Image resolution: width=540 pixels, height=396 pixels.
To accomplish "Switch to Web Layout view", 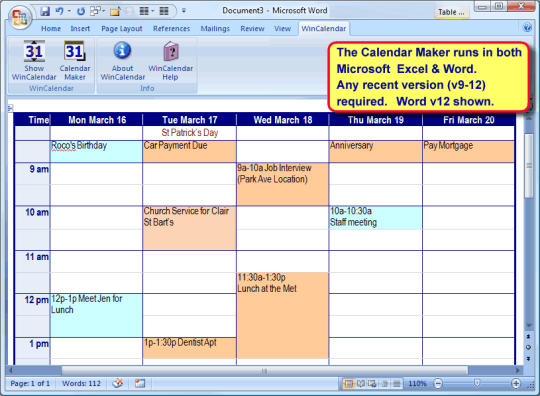I will [x=372, y=383].
